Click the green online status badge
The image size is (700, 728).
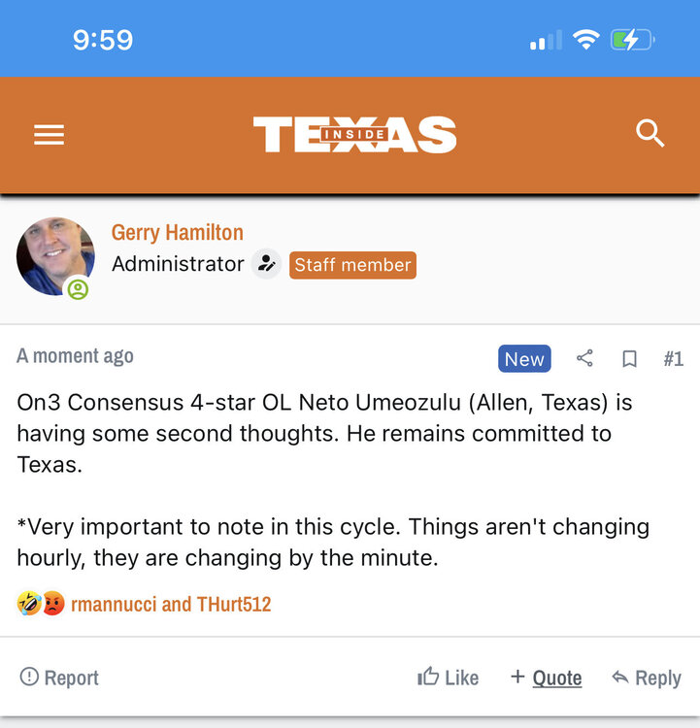coord(77,289)
